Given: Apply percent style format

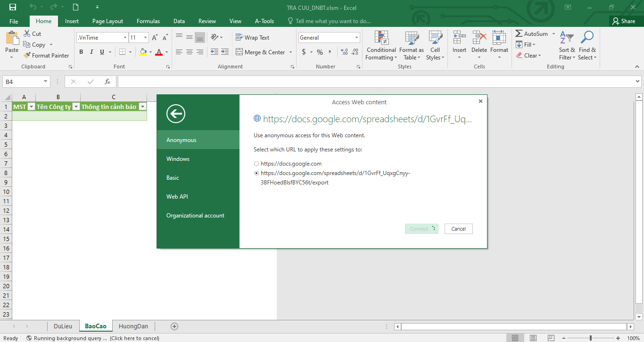Looking at the screenshot, I should (x=320, y=52).
